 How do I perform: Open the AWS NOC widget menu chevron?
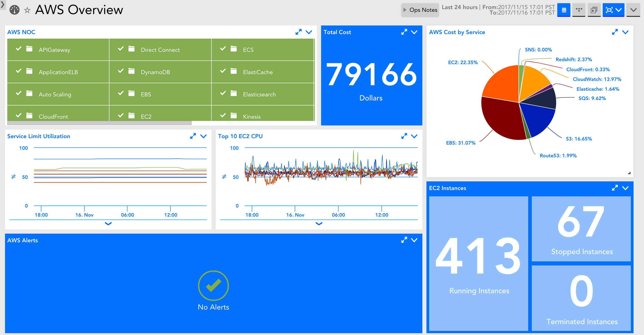(x=309, y=32)
